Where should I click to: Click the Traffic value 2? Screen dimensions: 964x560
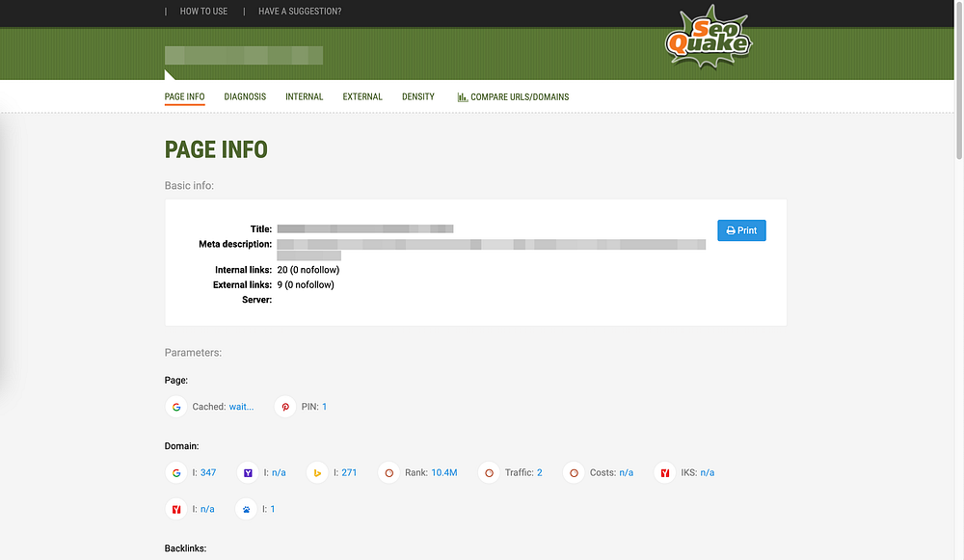point(539,472)
